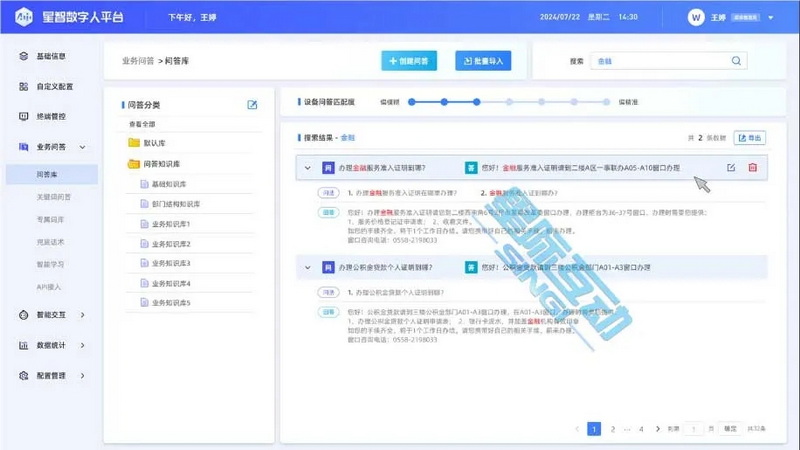The height and width of the screenshot is (450, 800).
Task: Click the 基础信息 sidebar icon
Action: point(23,56)
